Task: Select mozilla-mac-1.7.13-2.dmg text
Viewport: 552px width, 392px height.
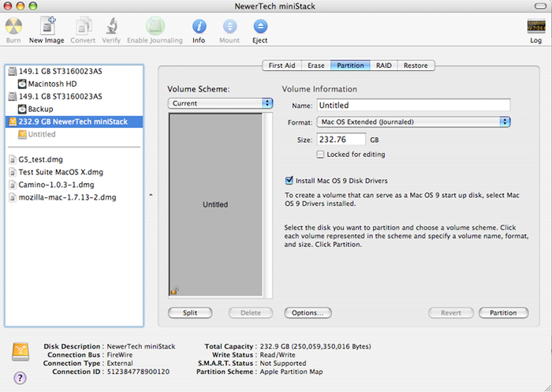Action: (67, 198)
